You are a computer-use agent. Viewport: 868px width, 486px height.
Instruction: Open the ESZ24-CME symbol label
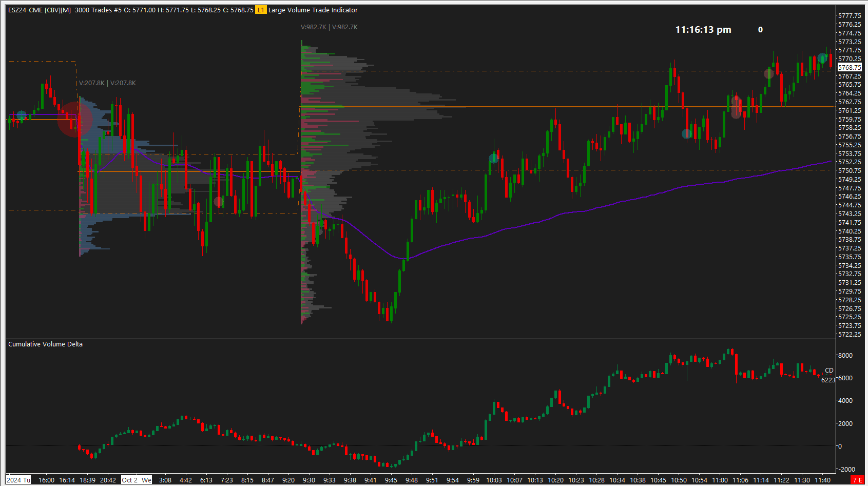(x=25, y=10)
